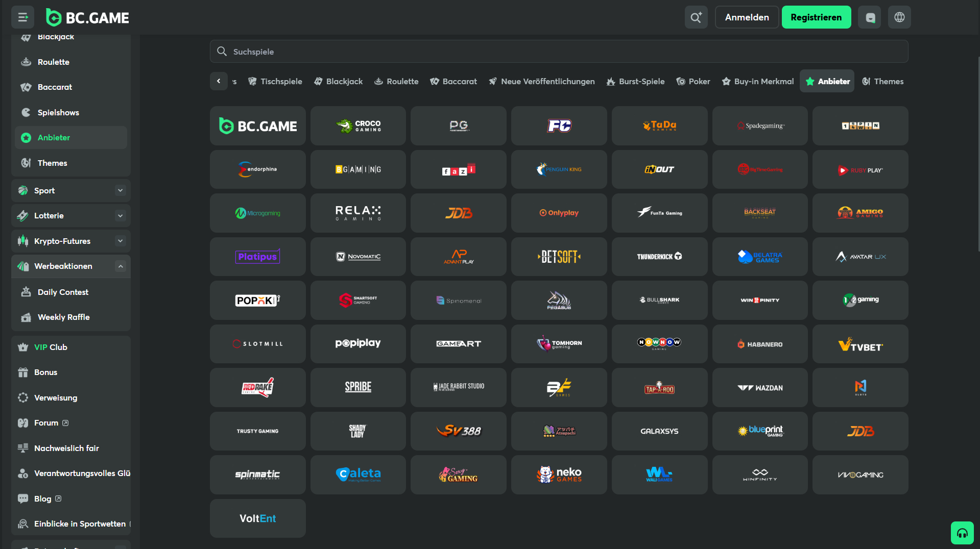980x549 pixels.
Task: Open Weekly Raffle in sidebar
Action: [63, 317]
